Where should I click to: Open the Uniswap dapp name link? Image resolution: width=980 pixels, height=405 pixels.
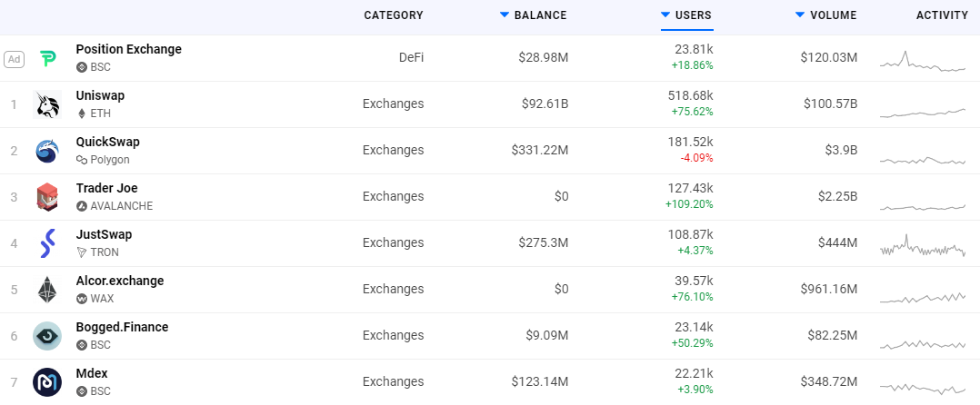[x=100, y=95]
